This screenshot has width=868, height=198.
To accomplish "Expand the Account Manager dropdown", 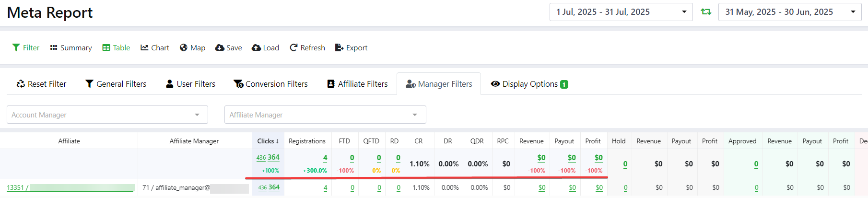I will coord(107,115).
